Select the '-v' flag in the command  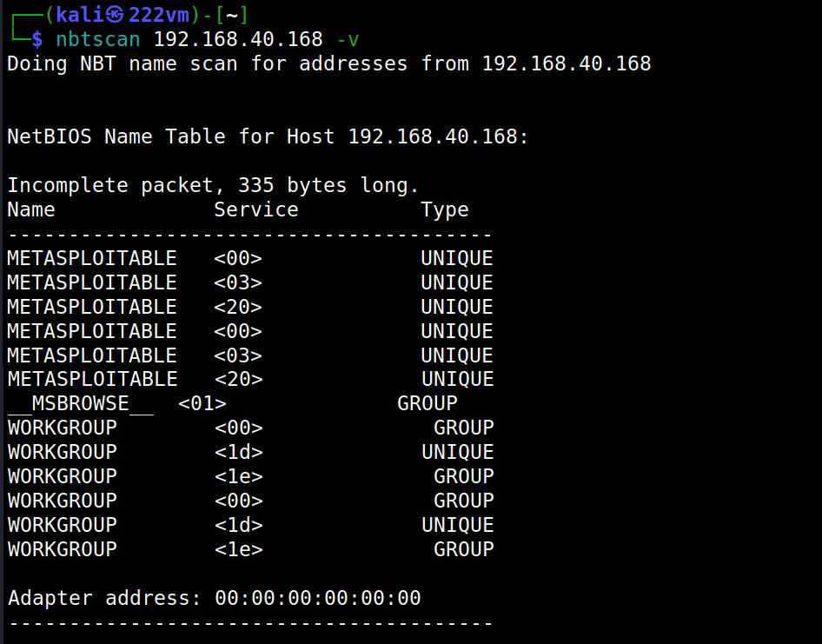[348, 40]
